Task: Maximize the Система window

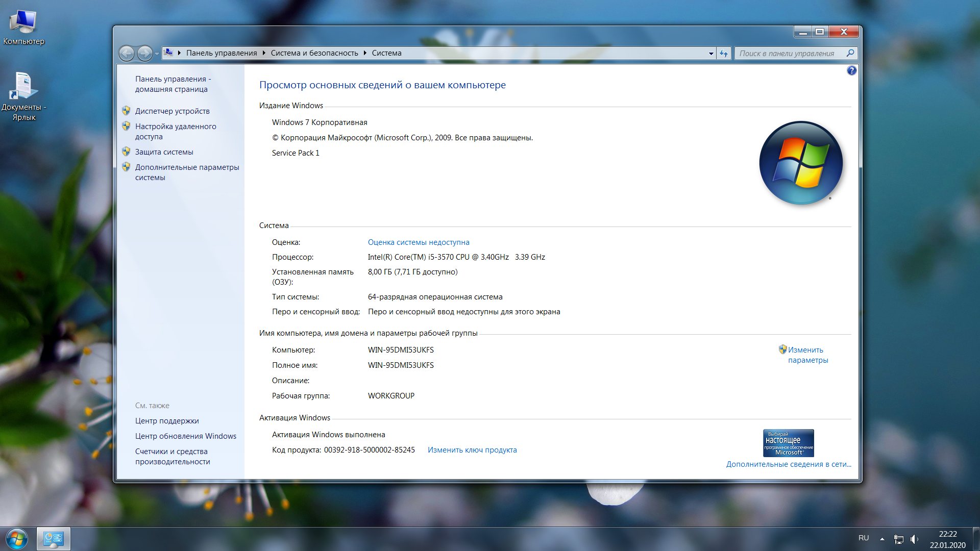Action: coord(820,32)
